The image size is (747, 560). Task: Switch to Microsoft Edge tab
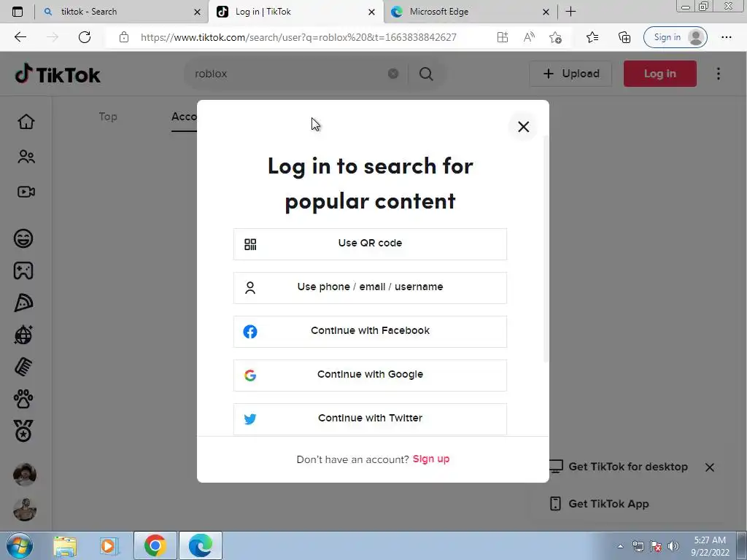[469, 12]
